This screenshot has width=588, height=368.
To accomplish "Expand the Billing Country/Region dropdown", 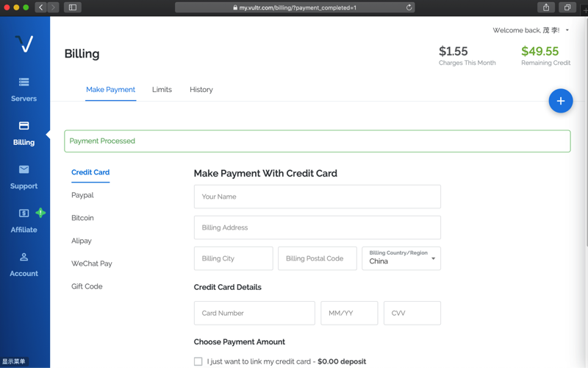I will [x=401, y=258].
